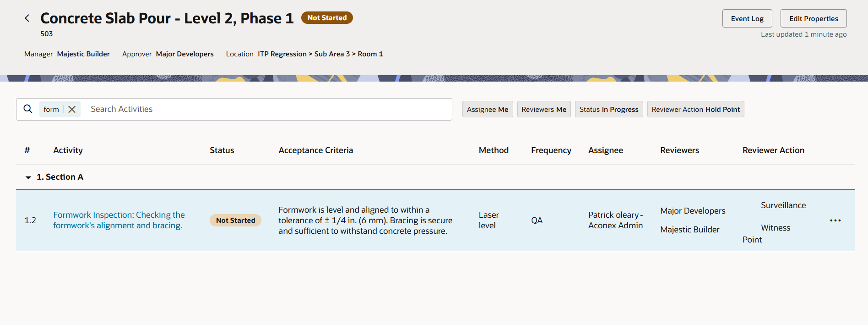Click the Activity column header
Screen dimensions: 868x325
[x=68, y=150]
